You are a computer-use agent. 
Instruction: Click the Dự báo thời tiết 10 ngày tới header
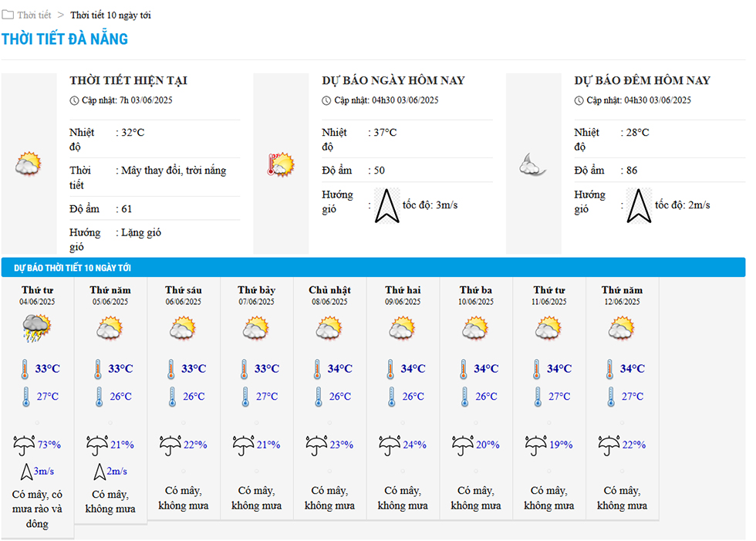click(x=73, y=268)
